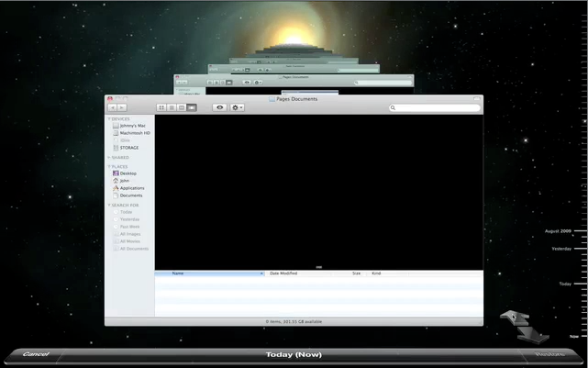Click the forward-in-time arrow pointing toward you
The height and width of the screenshot is (368, 588).
coord(532,335)
